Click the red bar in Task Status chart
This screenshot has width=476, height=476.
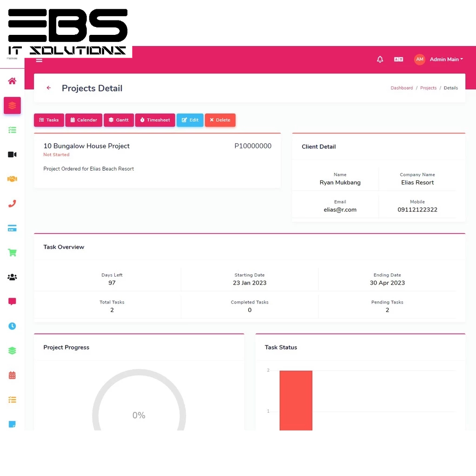pos(296,400)
